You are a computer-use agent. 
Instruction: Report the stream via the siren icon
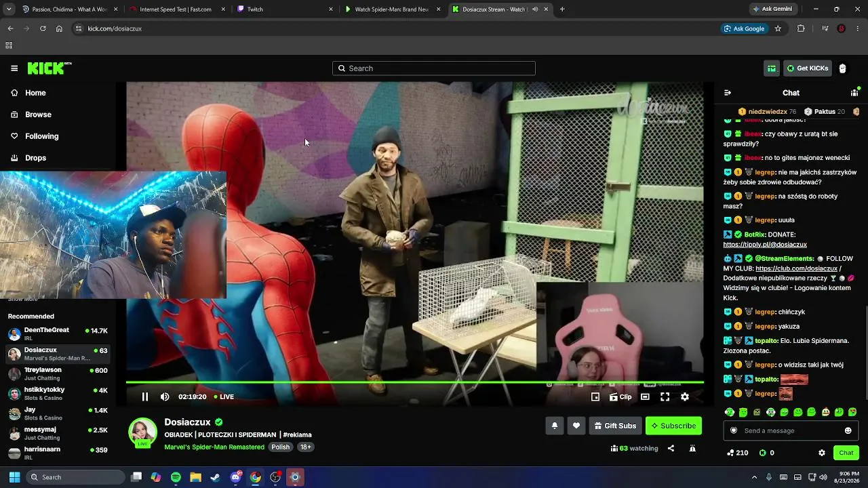(x=692, y=448)
